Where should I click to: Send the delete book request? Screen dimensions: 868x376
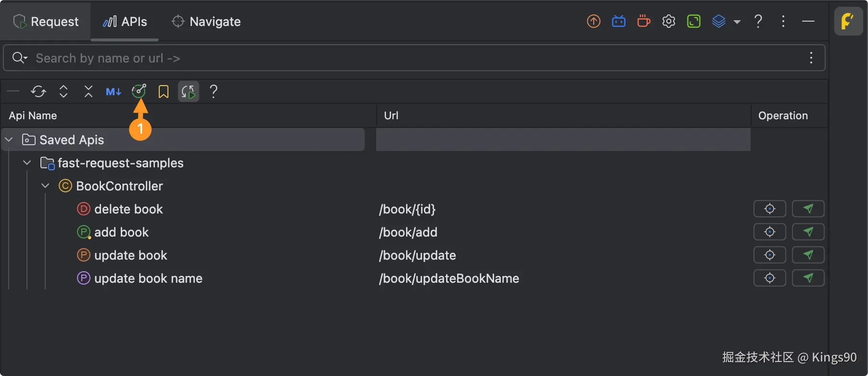808,209
